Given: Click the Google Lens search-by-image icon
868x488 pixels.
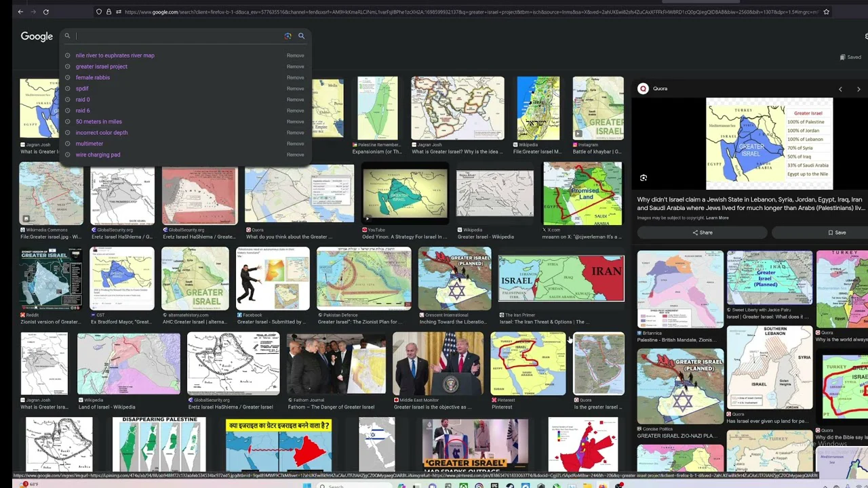Looking at the screenshot, I should click(x=288, y=36).
